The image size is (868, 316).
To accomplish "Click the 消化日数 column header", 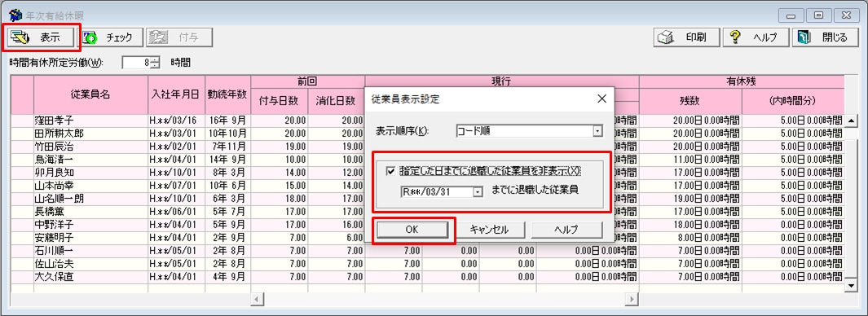I will (x=336, y=101).
